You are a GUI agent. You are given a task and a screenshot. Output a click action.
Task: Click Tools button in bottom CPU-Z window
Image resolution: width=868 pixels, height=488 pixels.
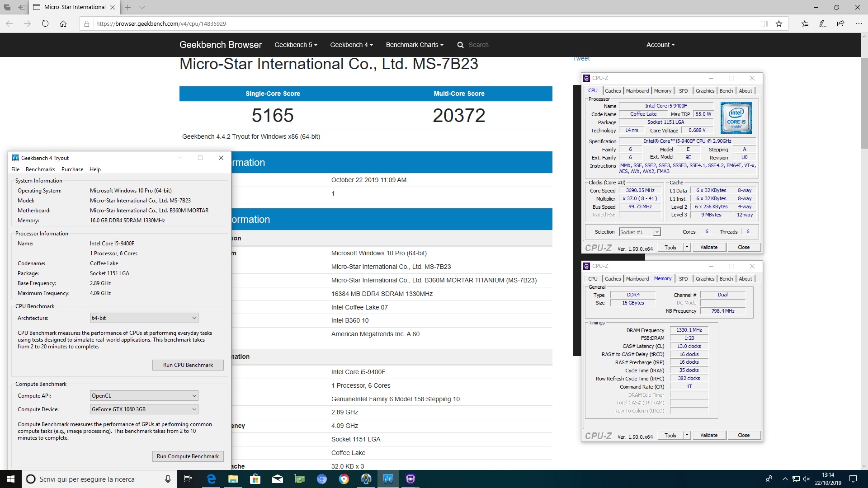[x=670, y=435]
